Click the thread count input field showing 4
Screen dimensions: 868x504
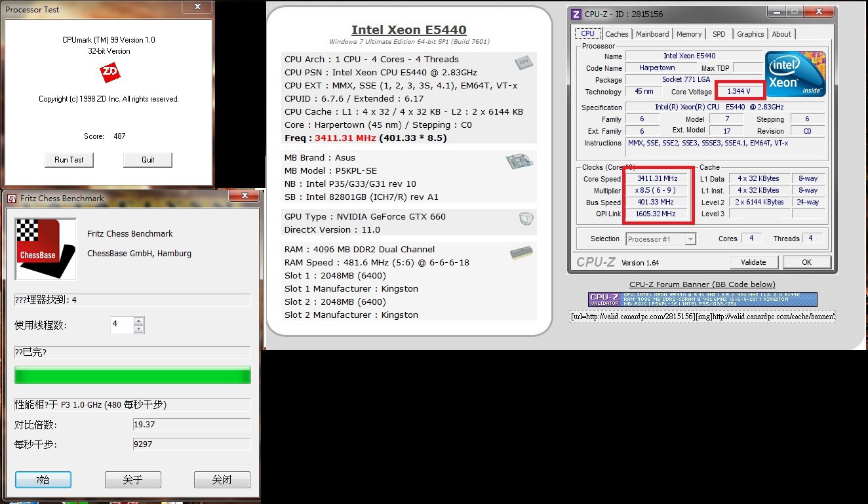pos(122,325)
